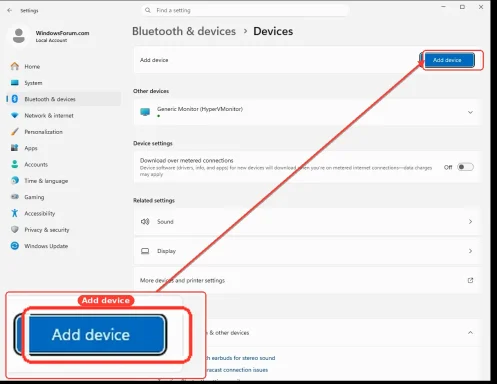Click the Display row label
This screenshot has width=497, height=384.
[x=166, y=251]
